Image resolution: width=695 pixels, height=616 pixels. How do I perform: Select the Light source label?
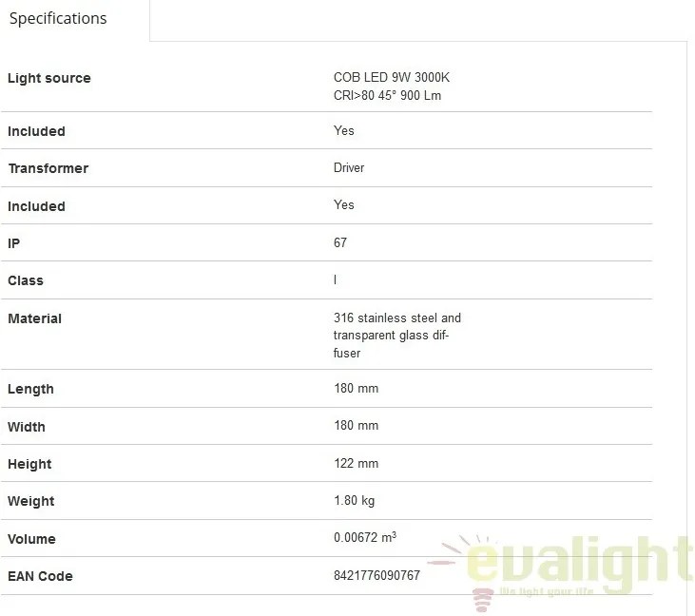pos(49,78)
